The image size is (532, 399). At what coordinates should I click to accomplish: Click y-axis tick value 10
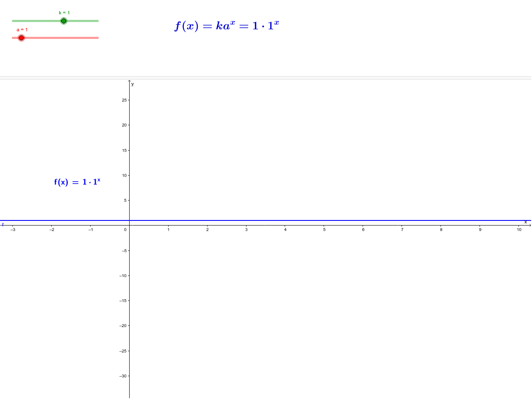pos(124,175)
